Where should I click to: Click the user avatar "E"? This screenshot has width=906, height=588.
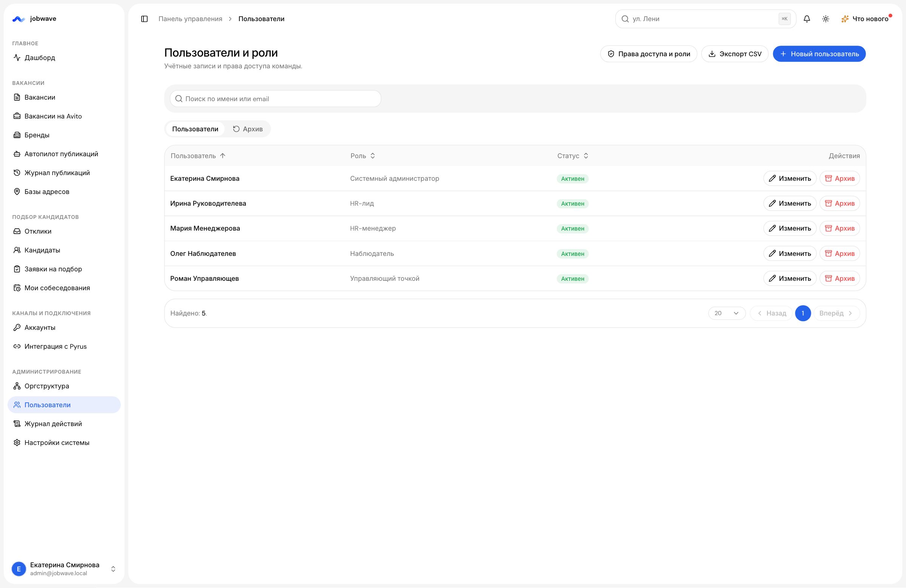[18, 569]
